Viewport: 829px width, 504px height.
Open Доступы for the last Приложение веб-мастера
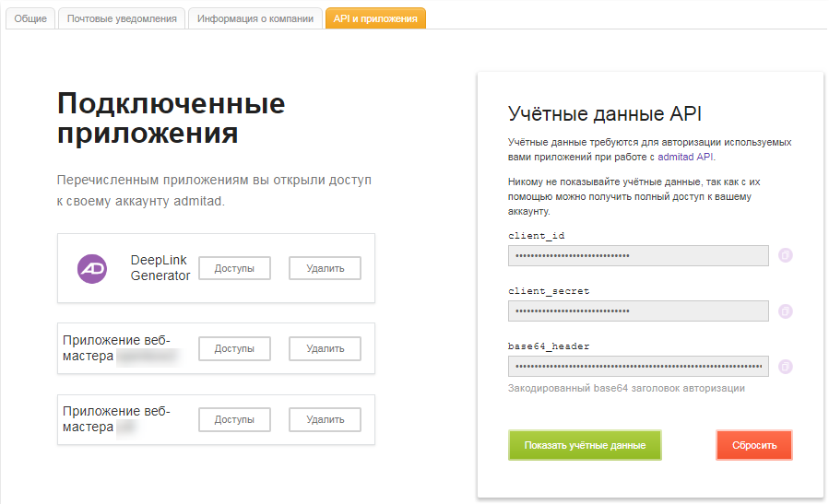(x=234, y=419)
